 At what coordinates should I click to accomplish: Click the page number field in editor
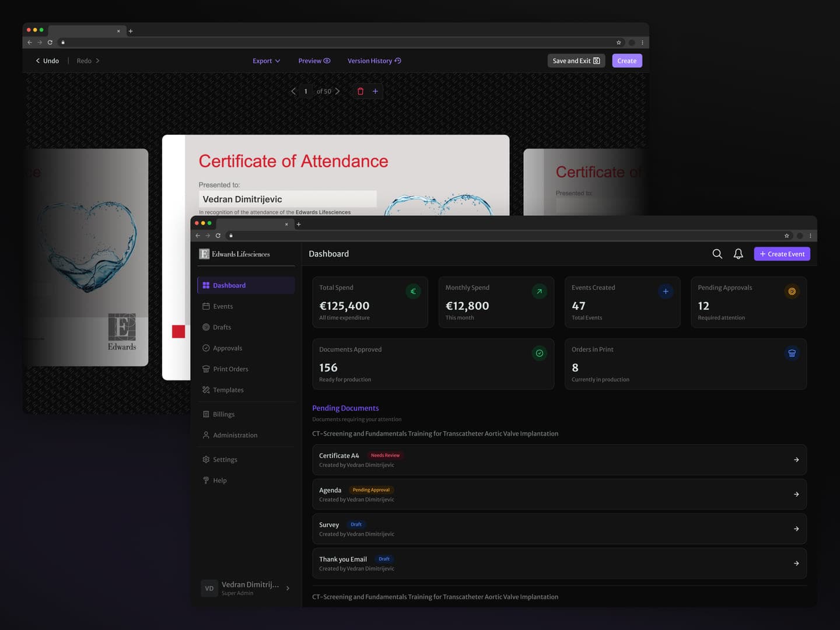[306, 92]
